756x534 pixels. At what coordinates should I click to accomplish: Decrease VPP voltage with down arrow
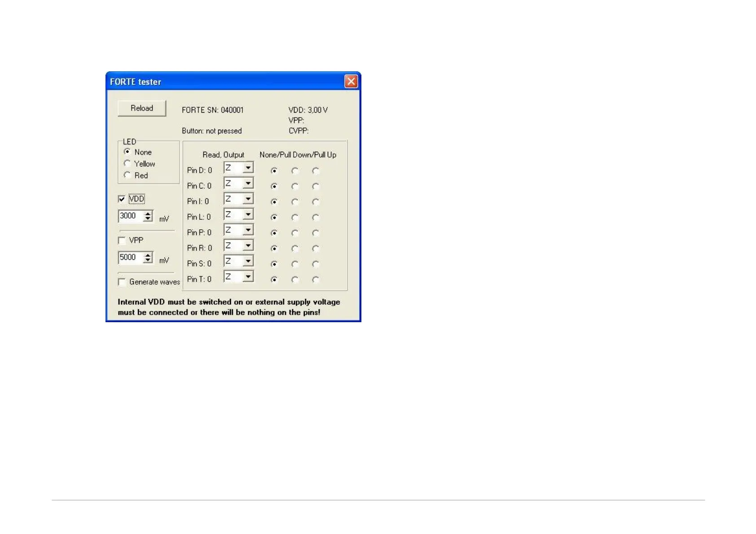click(148, 261)
